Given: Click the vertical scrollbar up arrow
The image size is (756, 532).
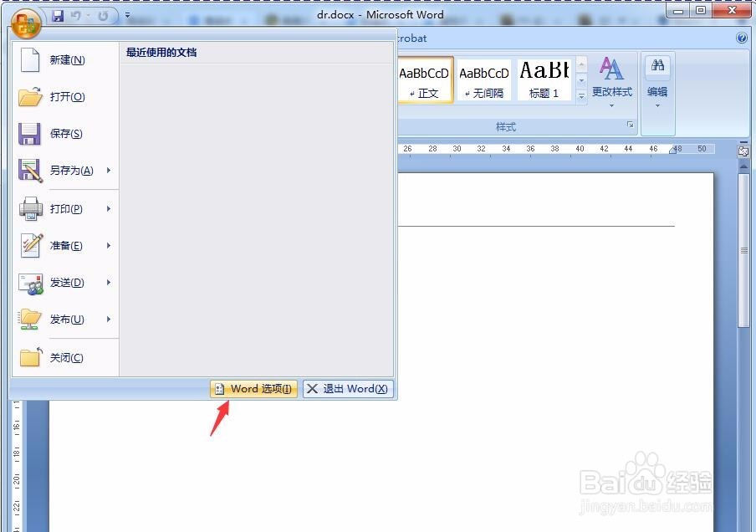Looking at the screenshot, I should [x=744, y=166].
